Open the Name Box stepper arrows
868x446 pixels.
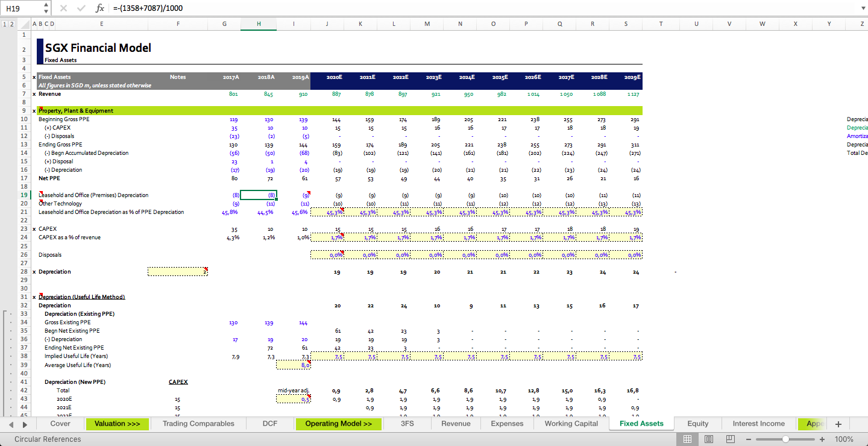click(x=47, y=8)
